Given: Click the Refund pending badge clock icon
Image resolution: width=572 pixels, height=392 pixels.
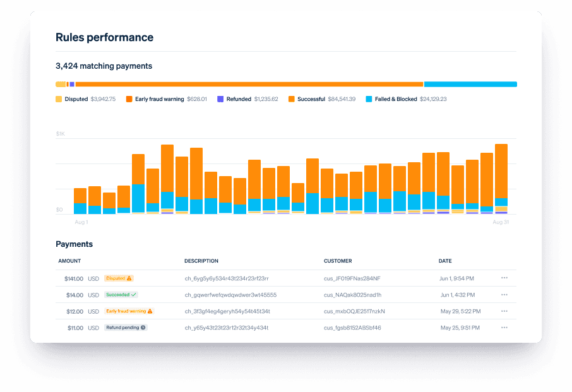Looking at the screenshot, I should coord(143,328).
